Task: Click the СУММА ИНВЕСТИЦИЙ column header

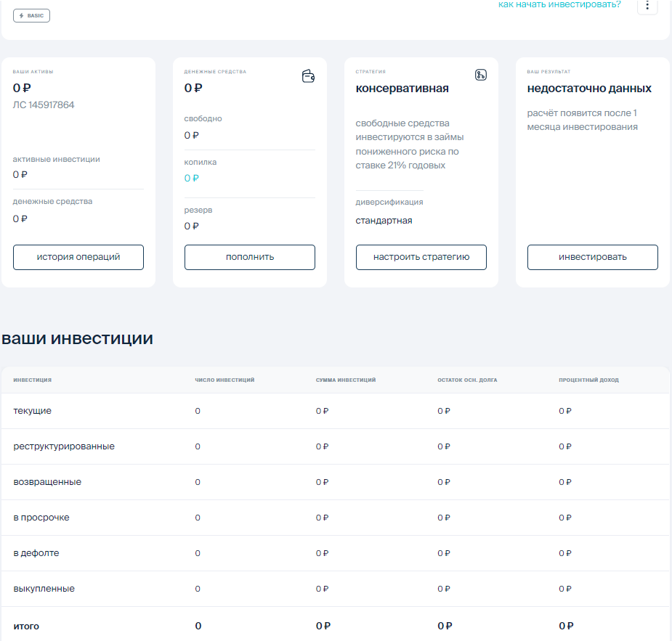Action: [x=345, y=380]
